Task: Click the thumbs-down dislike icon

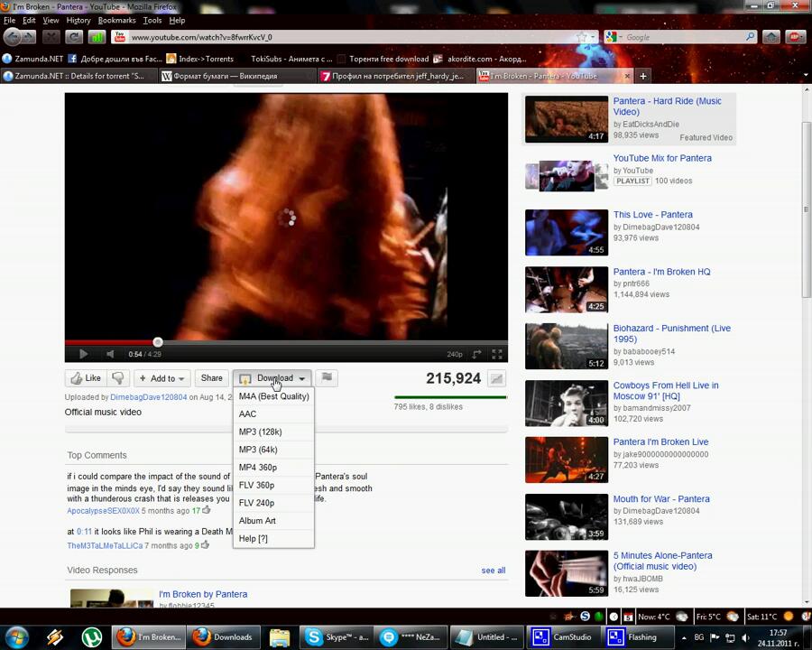Action: (x=117, y=378)
